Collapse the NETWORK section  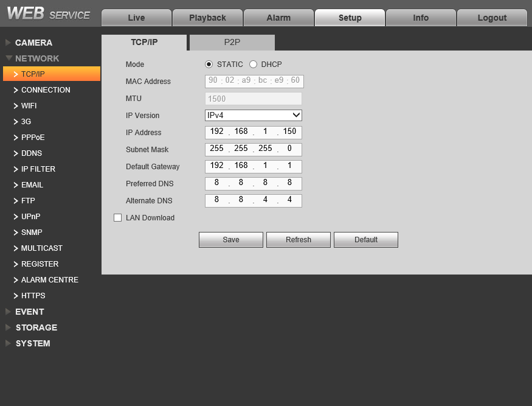click(37, 58)
